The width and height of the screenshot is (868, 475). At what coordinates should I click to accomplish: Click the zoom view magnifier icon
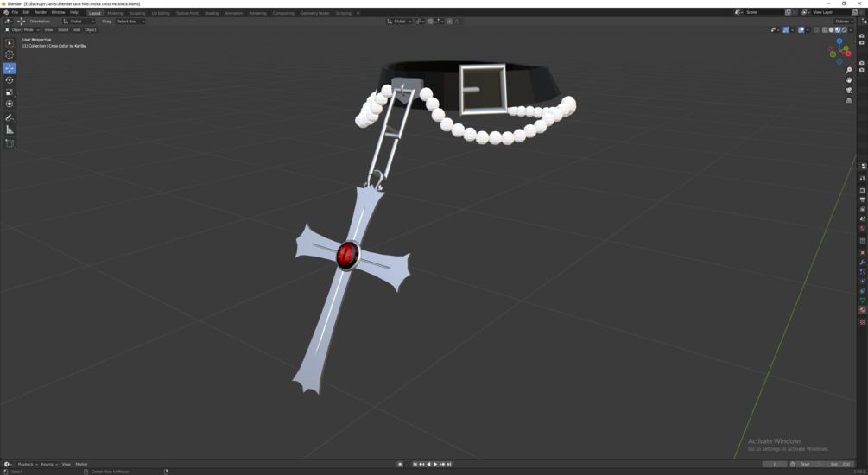(849, 70)
